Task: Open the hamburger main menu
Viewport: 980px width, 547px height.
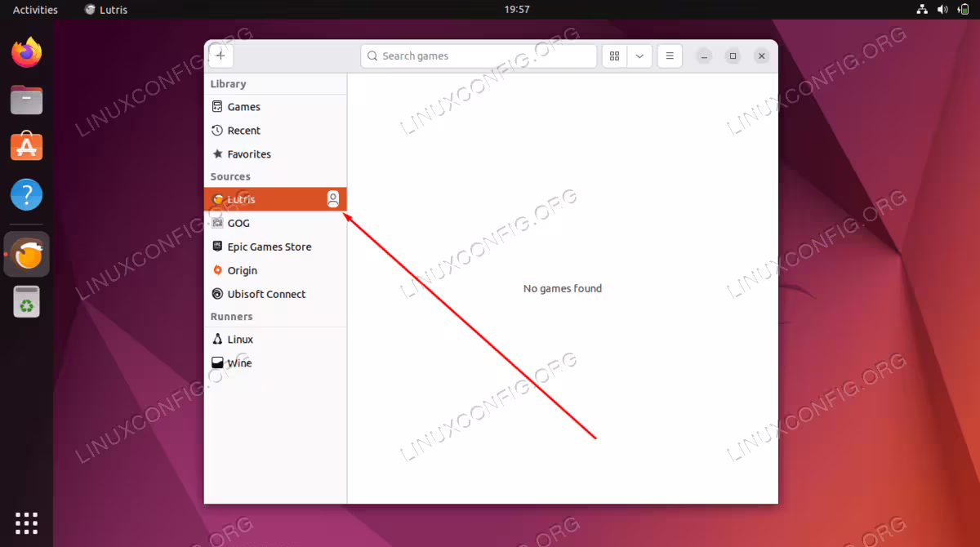Action: [x=670, y=56]
